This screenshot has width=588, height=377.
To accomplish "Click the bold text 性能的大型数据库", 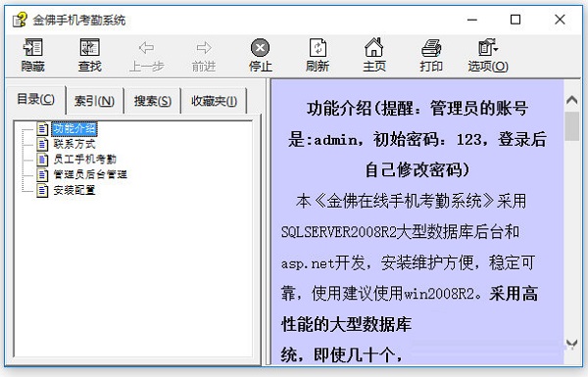I will (346, 324).
